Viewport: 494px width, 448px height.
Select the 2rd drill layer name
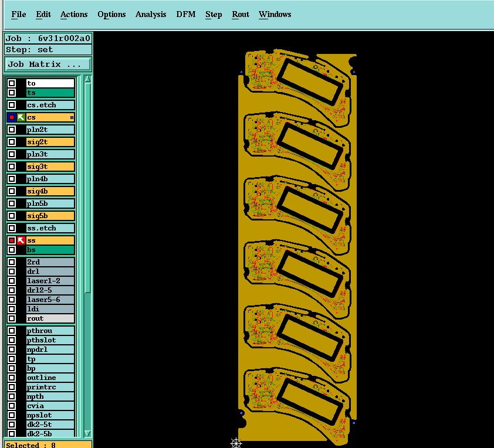50,262
